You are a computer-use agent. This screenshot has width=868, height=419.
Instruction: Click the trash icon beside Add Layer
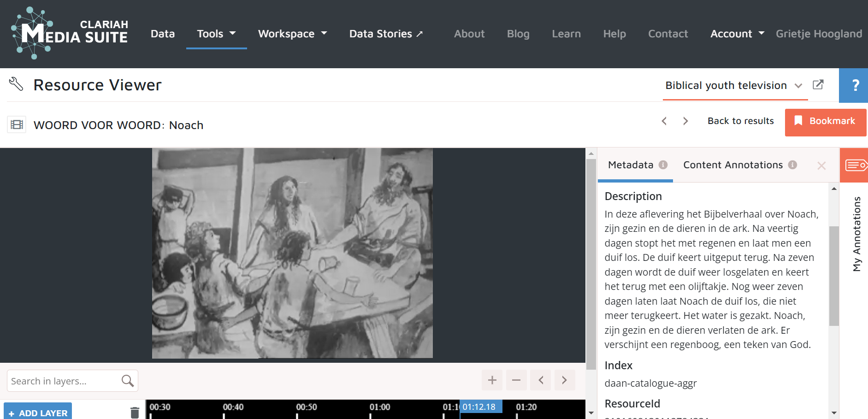(135, 412)
